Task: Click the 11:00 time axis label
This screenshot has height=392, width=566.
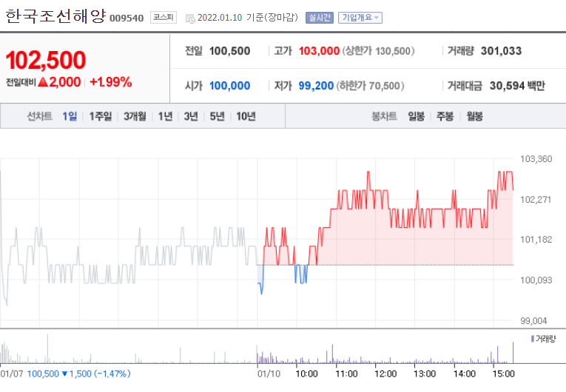Action: pos(346,374)
